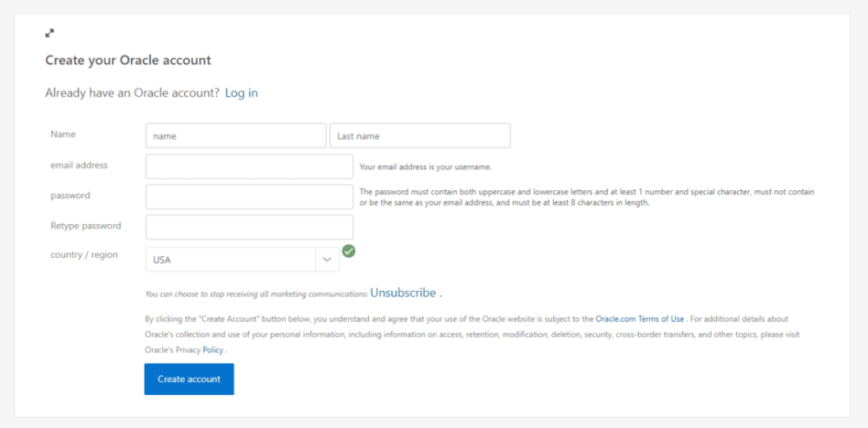Follow the Log in link
Screen dimensions: 868x428
coord(241,93)
